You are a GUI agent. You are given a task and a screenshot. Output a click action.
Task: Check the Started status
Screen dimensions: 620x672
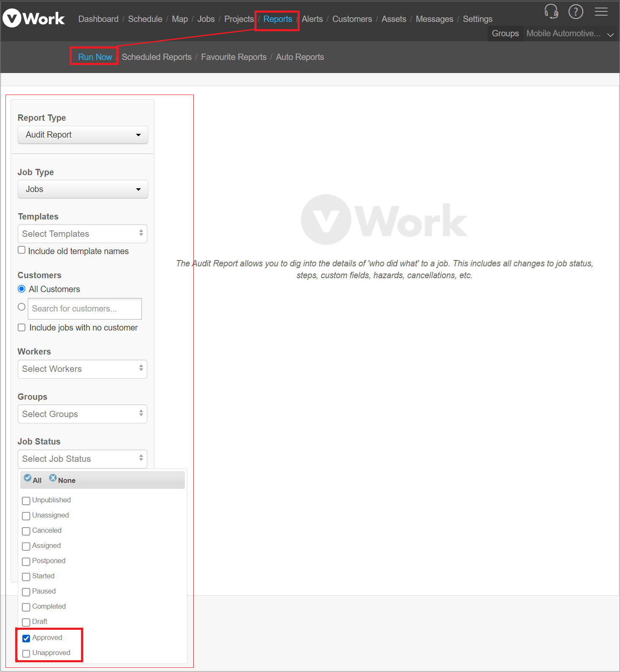(x=26, y=577)
